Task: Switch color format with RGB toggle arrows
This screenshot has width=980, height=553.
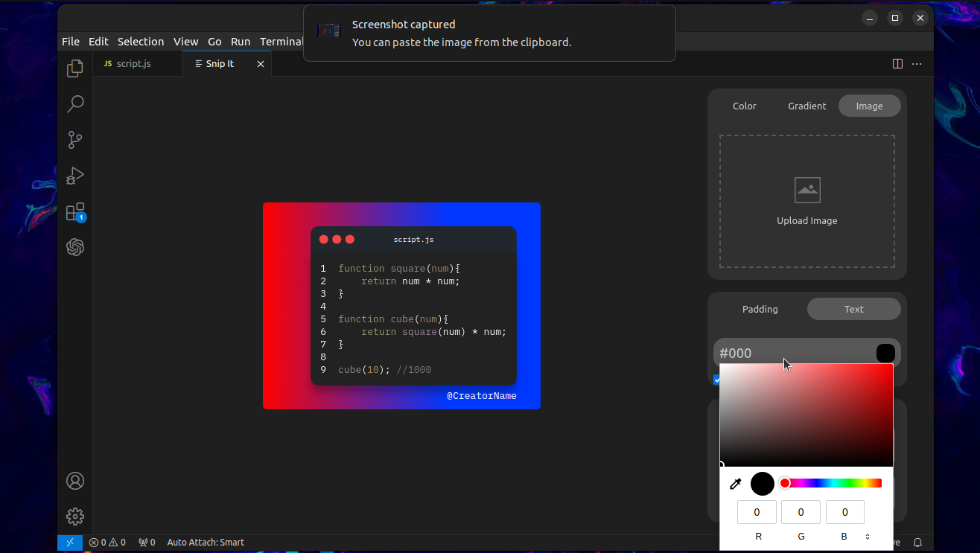Action: 867,537
